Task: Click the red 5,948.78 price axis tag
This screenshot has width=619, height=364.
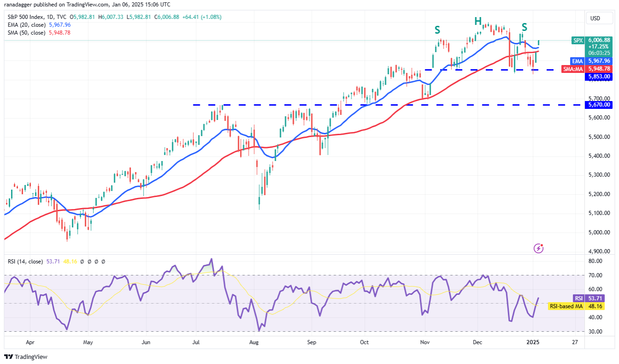Action: (x=599, y=69)
